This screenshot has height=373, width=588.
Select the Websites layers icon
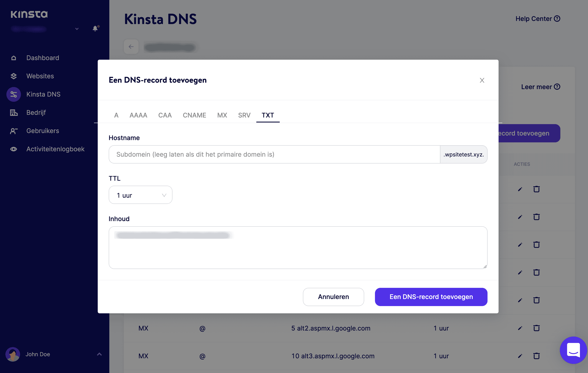pos(14,76)
